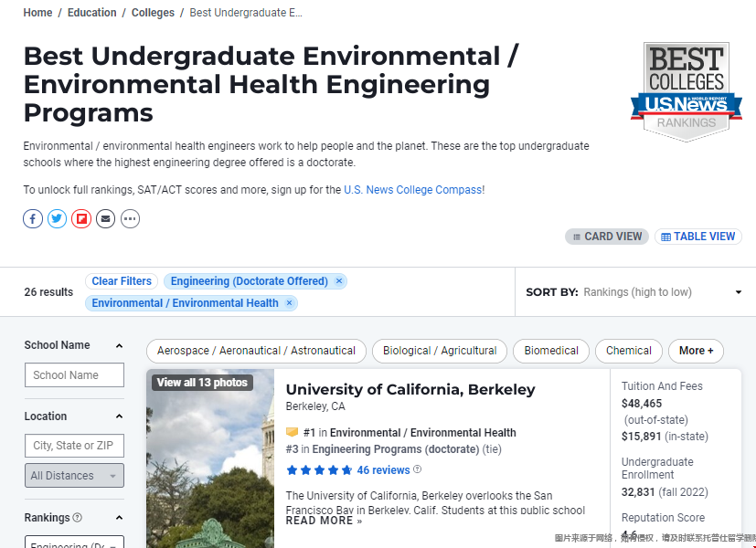Viewport: 756px width, 548px height.
Task: Open the Sort By rankings dropdown
Action: coord(634,292)
